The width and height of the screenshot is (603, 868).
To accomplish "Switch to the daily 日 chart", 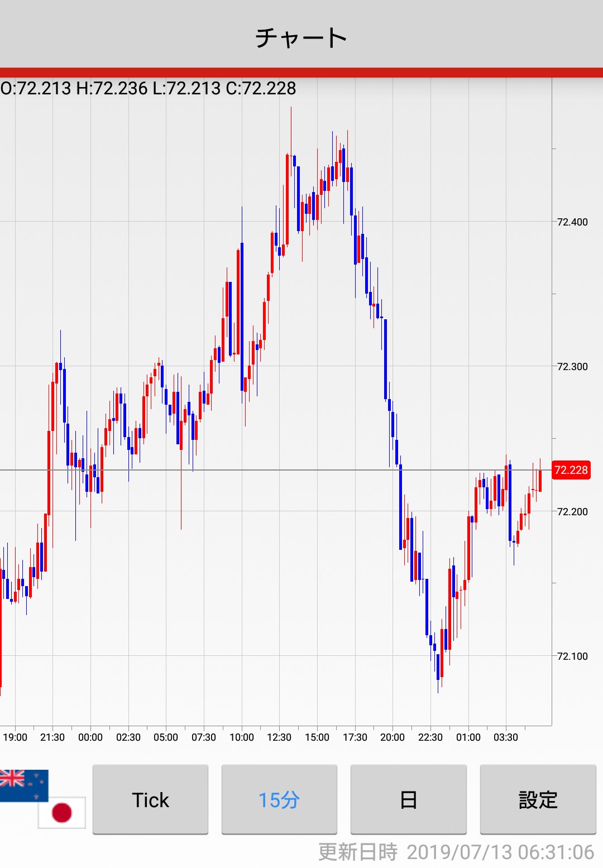I will [408, 799].
